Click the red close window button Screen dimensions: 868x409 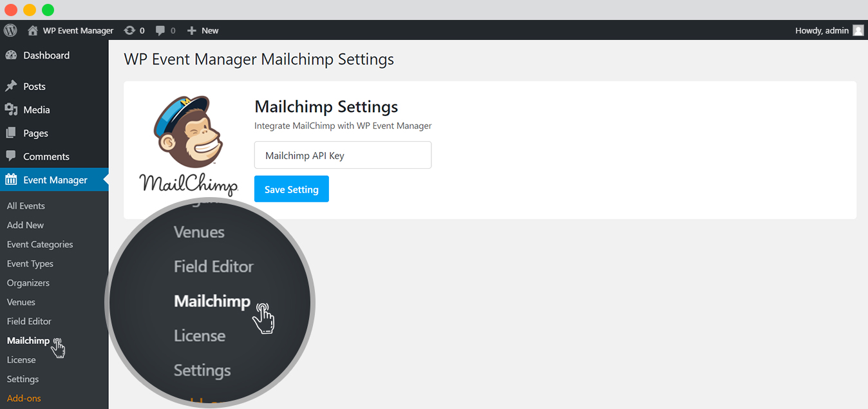(11, 10)
